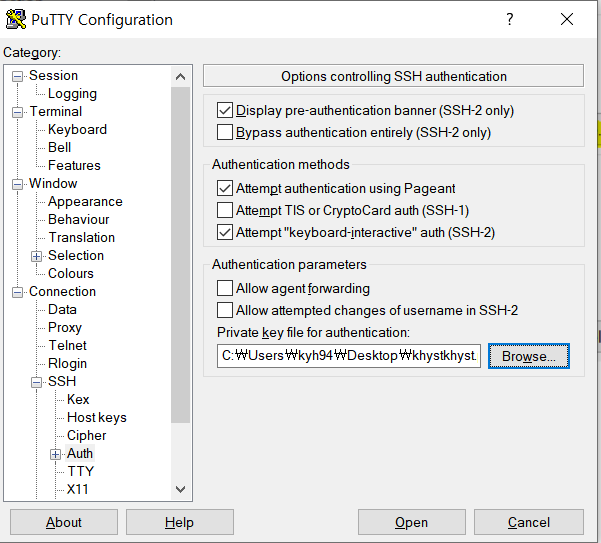
Task: Open the Features category
Action: 74,166
